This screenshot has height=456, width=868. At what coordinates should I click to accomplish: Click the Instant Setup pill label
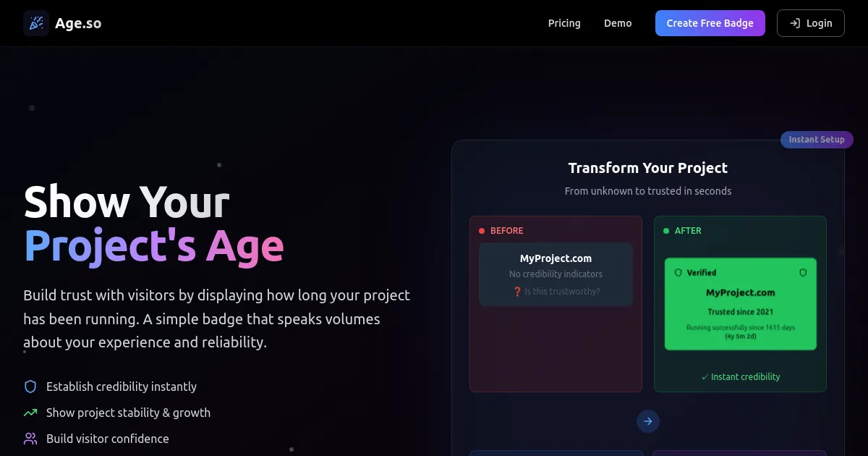[817, 140]
